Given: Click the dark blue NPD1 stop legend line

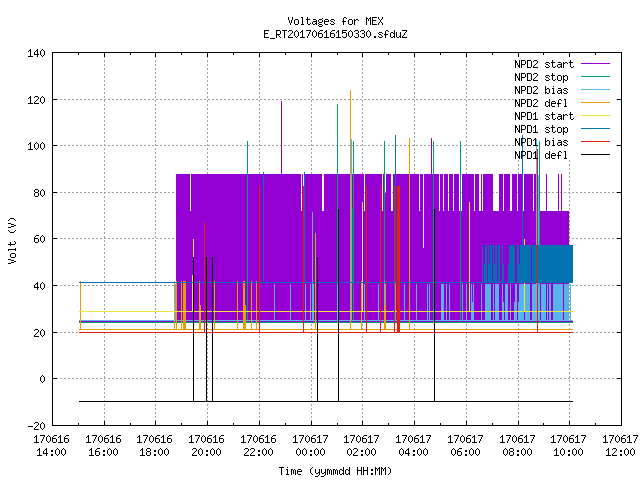Looking at the screenshot, I should click(596, 129).
